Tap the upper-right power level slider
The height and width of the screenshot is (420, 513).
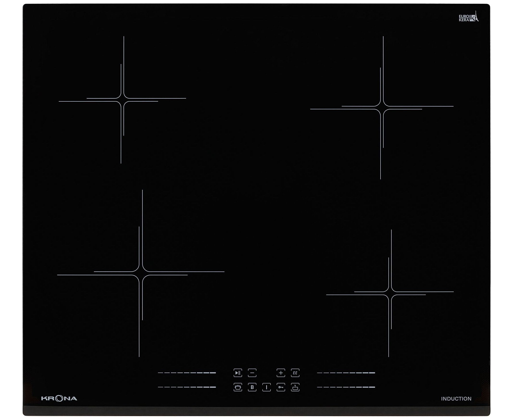pyautogui.click(x=346, y=373)
